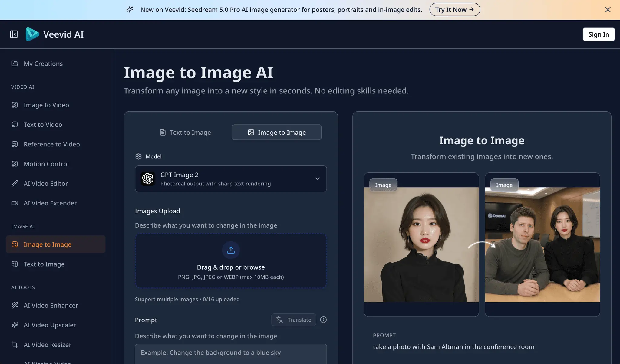Collapse sidebar with the panel toggle icon
The height and width of the screenshot is (364, 620).
click(14, 34)
